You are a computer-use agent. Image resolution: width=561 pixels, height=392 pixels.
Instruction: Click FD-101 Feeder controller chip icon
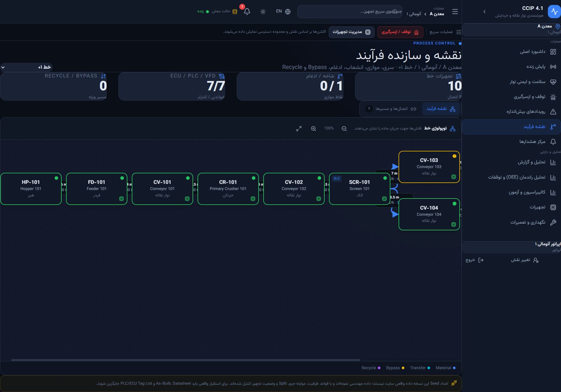(121, 199)
